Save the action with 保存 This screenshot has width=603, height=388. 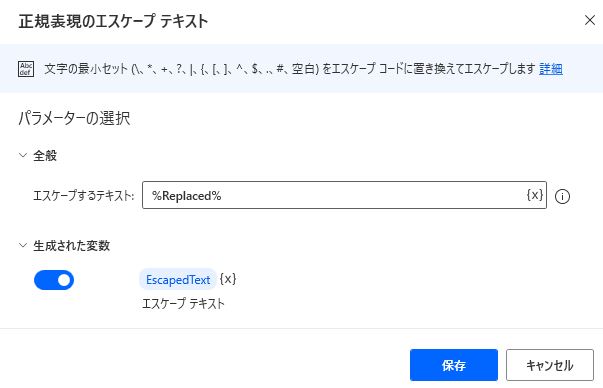pyautogui.click(x=454, y=365)
